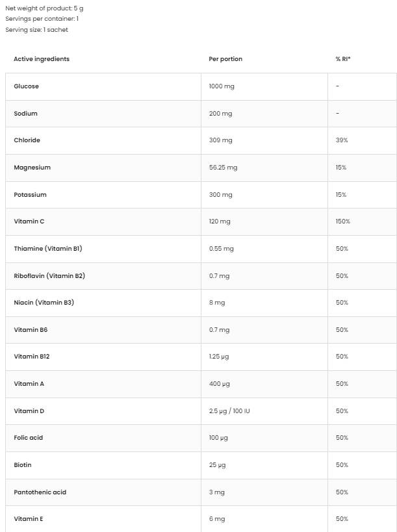
Task: Click the Magnesium 56.25 mg amount
Action: [223, 168]
